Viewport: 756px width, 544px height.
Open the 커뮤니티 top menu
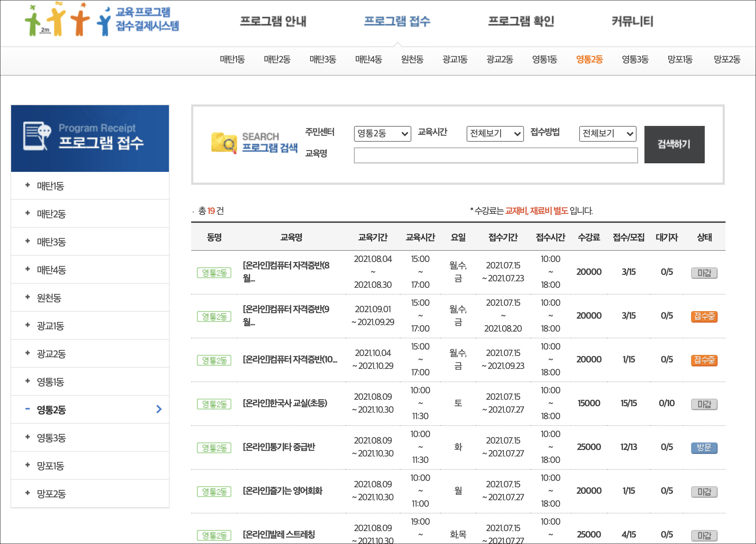click(x=632, y=21)
